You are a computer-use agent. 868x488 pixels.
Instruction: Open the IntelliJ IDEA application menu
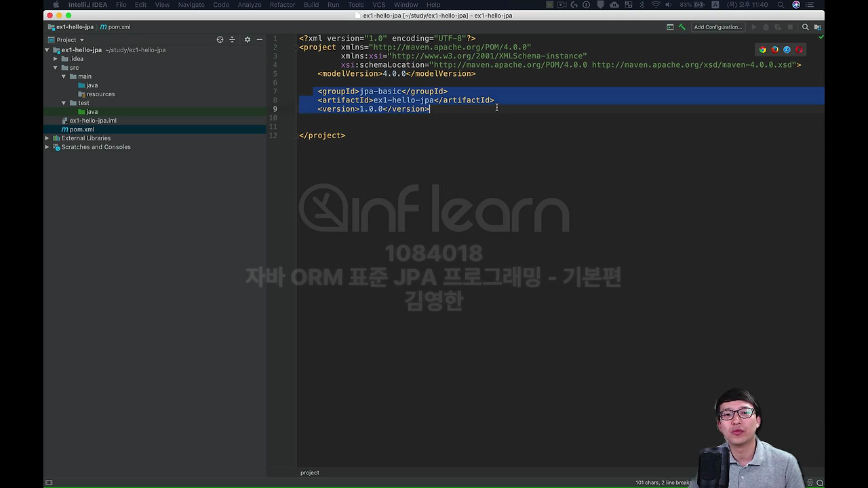tap(87, 5)
